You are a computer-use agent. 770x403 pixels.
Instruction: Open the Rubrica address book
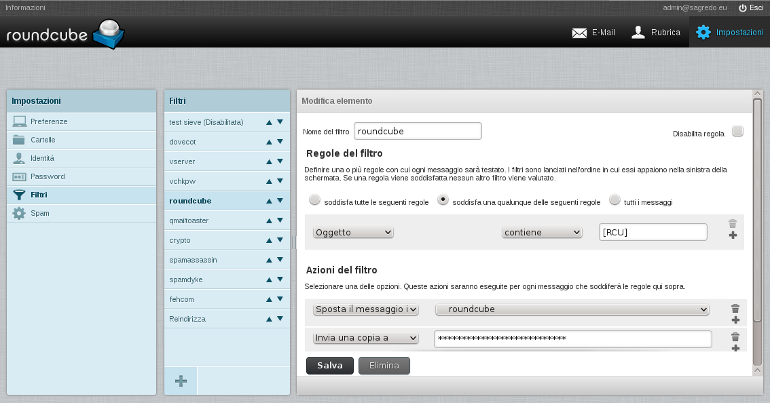point(656,32)
